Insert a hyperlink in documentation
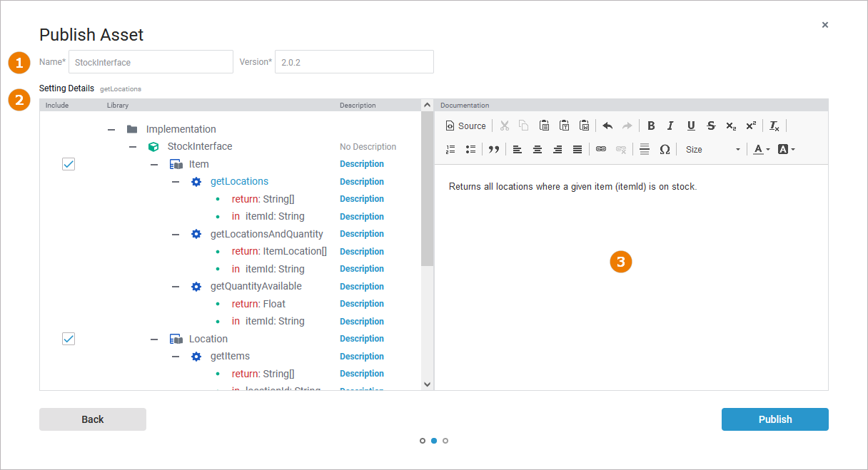This screenshot has width=868, height=470. (601, 150)
